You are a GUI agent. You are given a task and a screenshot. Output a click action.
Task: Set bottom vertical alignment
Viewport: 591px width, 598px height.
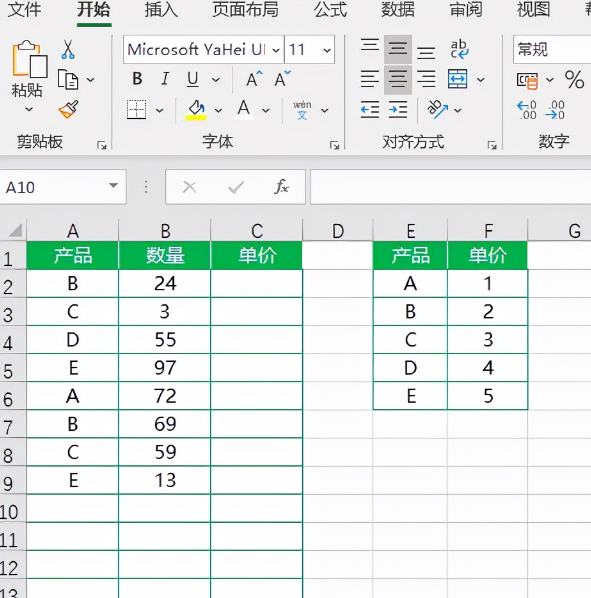426,53
